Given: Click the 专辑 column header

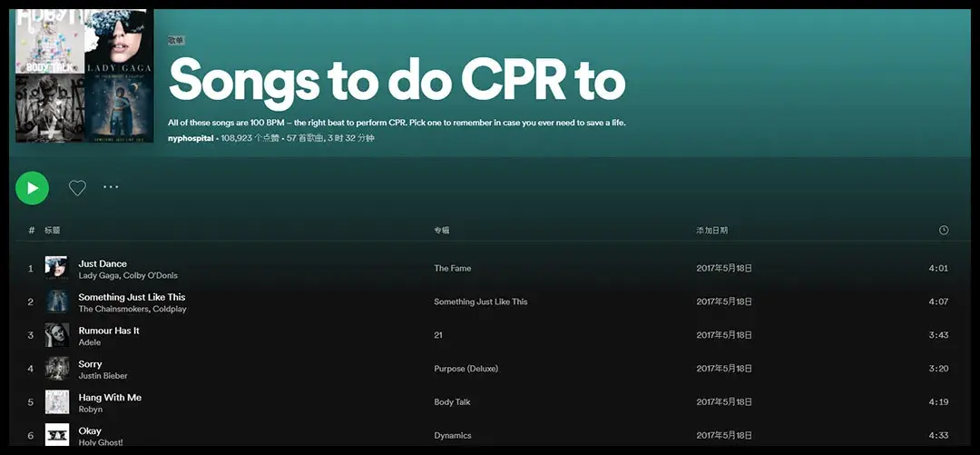Looking at the screenshot, I should pyautogui.click(x=442, y=231).
